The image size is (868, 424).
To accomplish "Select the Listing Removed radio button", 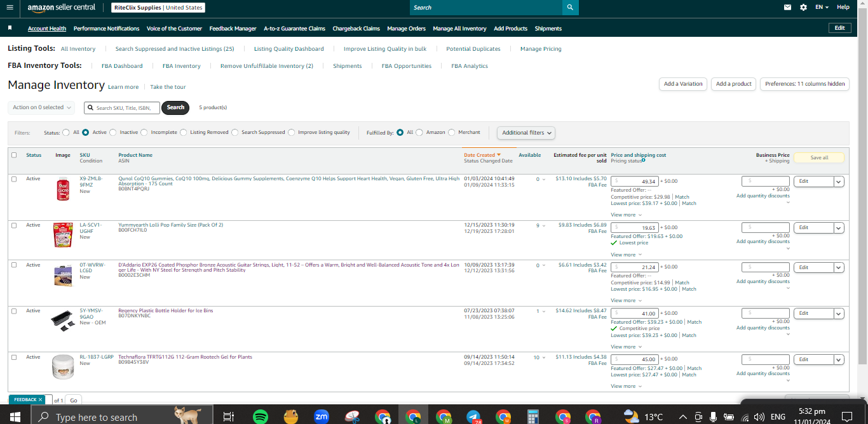I will pyautogui.click(x=183, y=133).
